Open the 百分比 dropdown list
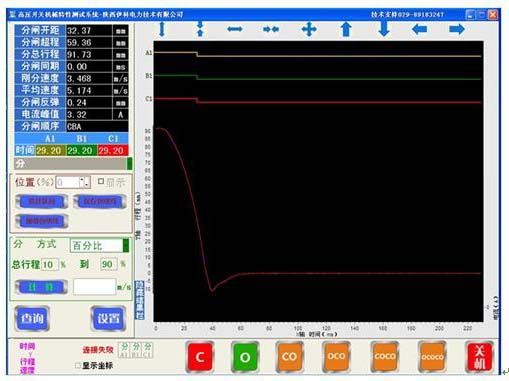This screenshot has height=381, width=509. (x=126, y=245)
